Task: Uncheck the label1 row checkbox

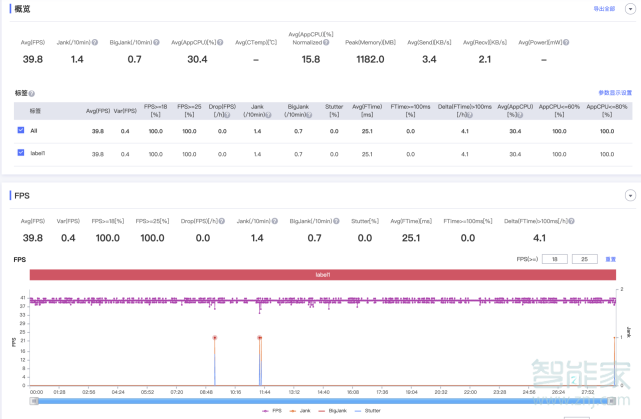Action: 21,153
